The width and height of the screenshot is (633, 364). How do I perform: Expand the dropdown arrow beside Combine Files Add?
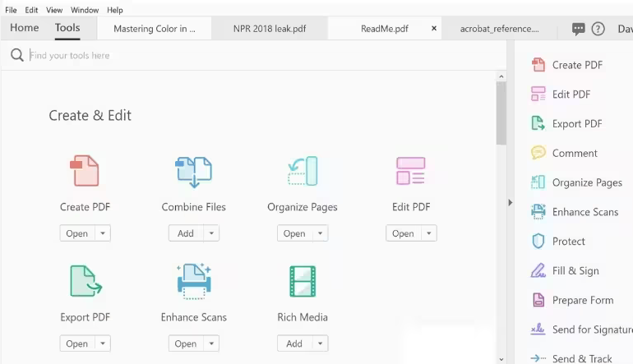[x=211, y=233]
